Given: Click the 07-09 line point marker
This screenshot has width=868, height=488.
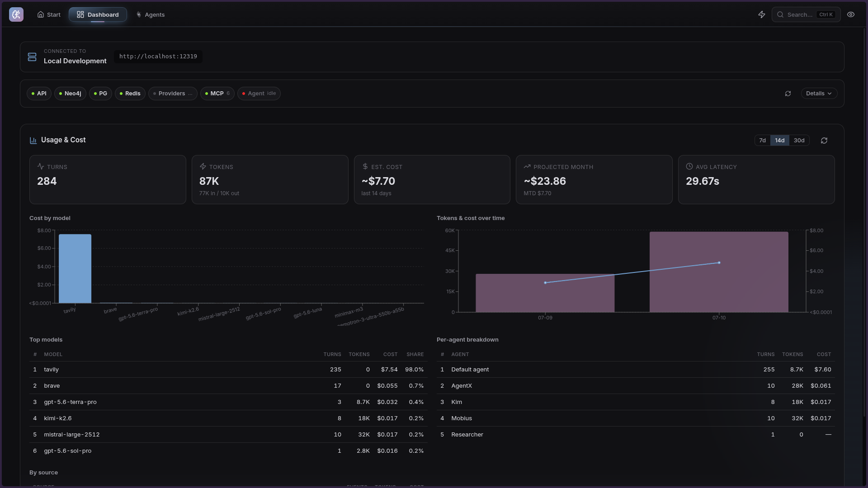Looking at the screenshot, I should tap(545, 283).
